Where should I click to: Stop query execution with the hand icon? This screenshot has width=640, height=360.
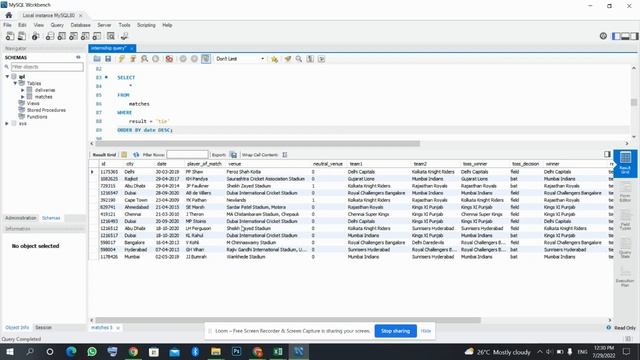[x=156, y=59]
